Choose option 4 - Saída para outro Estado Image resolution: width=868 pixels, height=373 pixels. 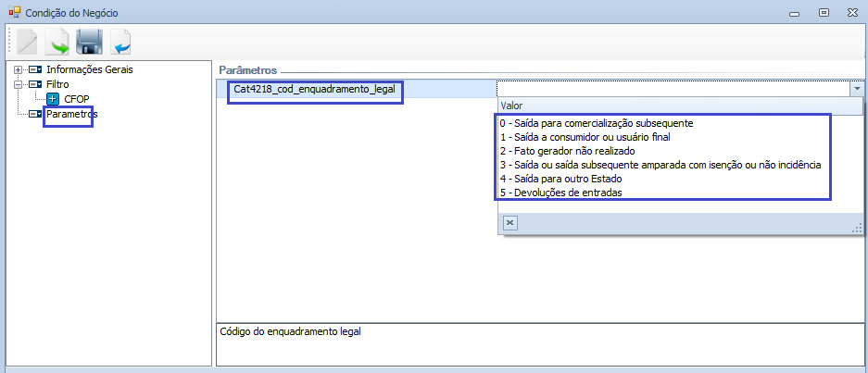562,180
